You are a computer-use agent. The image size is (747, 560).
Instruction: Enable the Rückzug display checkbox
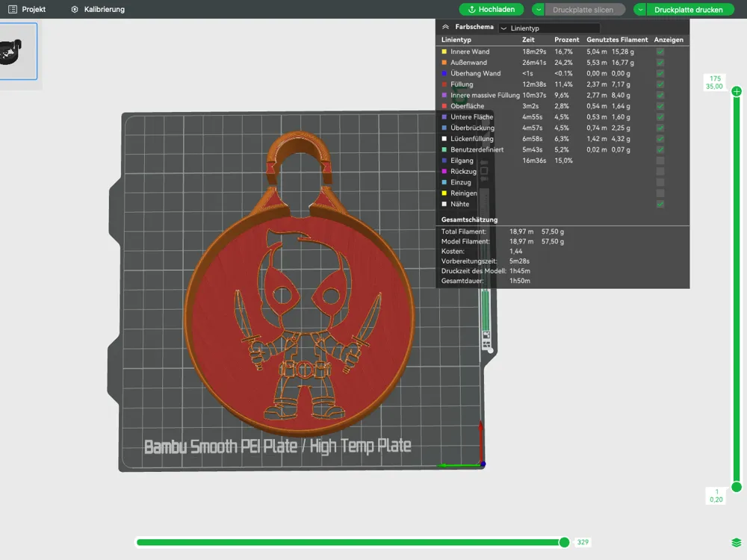point(660,172)
